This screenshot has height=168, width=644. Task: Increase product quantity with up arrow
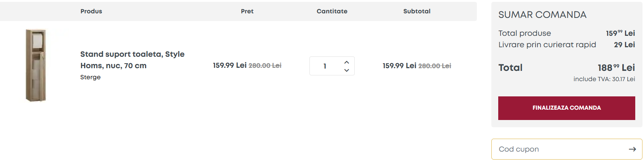346,62
